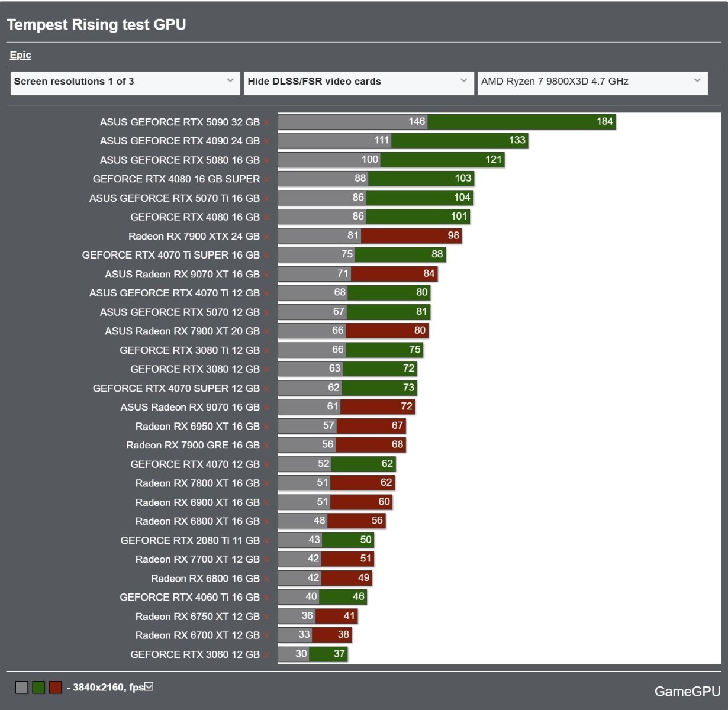
Task: Click the 84 fps value on RX 9070 XT bar
Action: [x=429, y=273]
